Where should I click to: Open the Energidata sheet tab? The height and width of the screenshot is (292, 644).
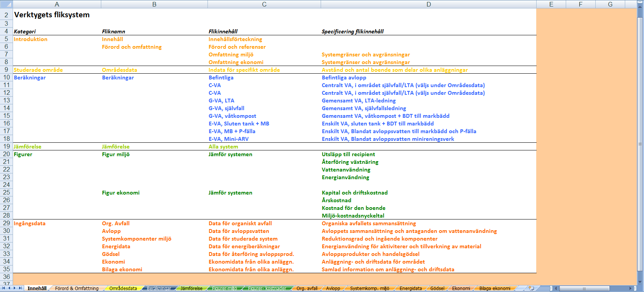[x=410, y=288]
